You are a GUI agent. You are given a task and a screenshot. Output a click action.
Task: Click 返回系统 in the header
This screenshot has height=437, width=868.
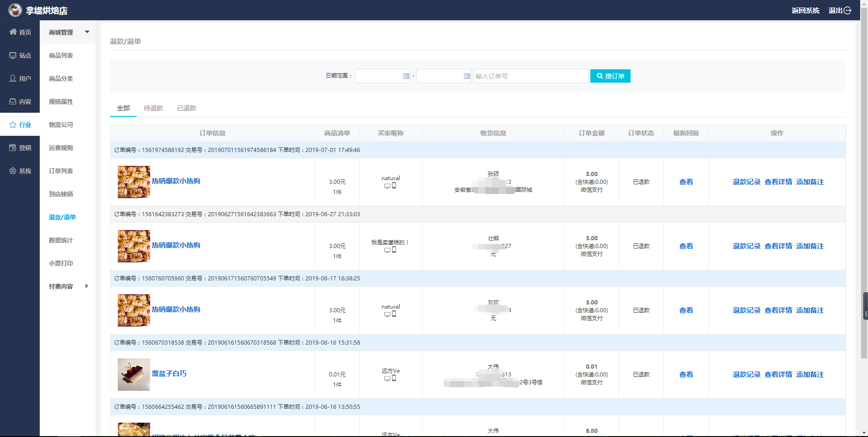[805, 10]
